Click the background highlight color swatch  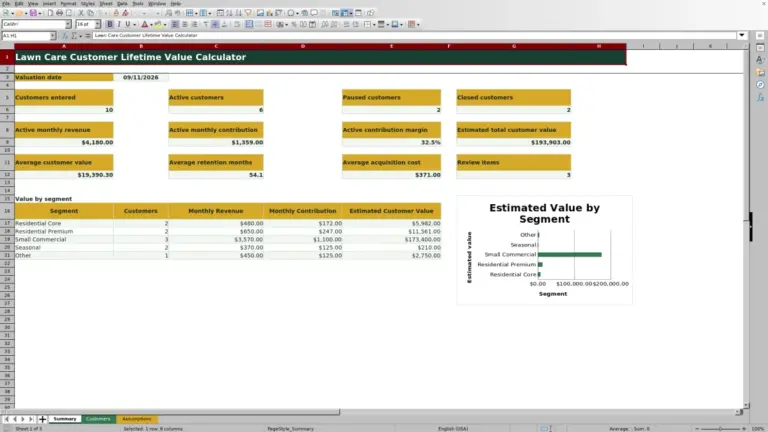[x=158, y=24]
